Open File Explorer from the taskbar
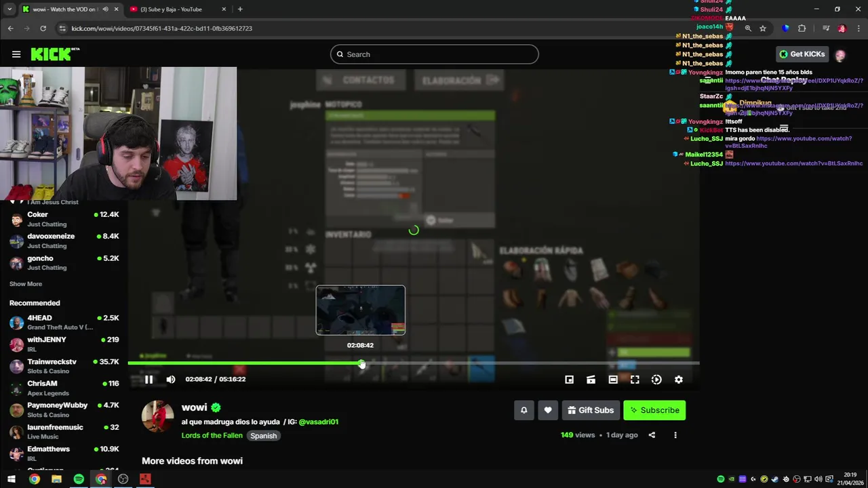This screenshot has height=488, width=868. point(56,479)
